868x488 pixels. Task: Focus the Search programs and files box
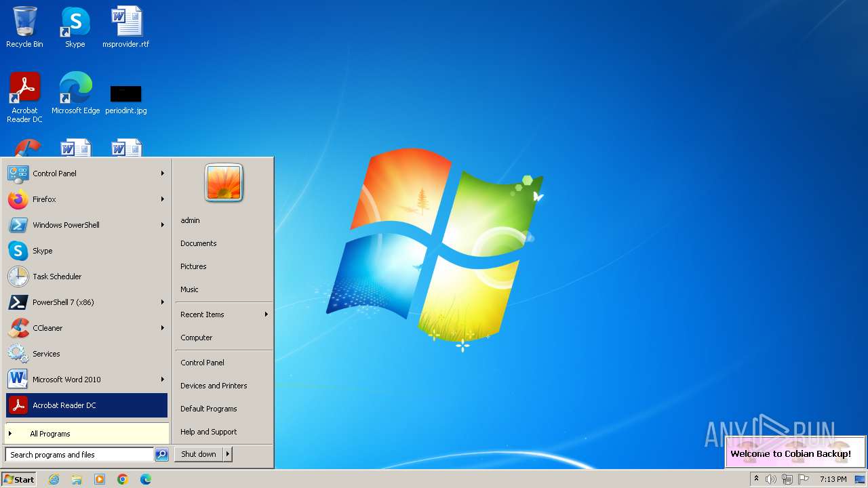point(79,455)
